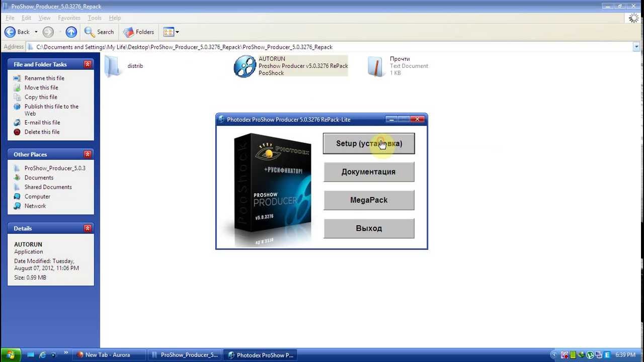Click the green download arrow tray icon
This screenshot has width=644, height=362.
click(582, 355)
